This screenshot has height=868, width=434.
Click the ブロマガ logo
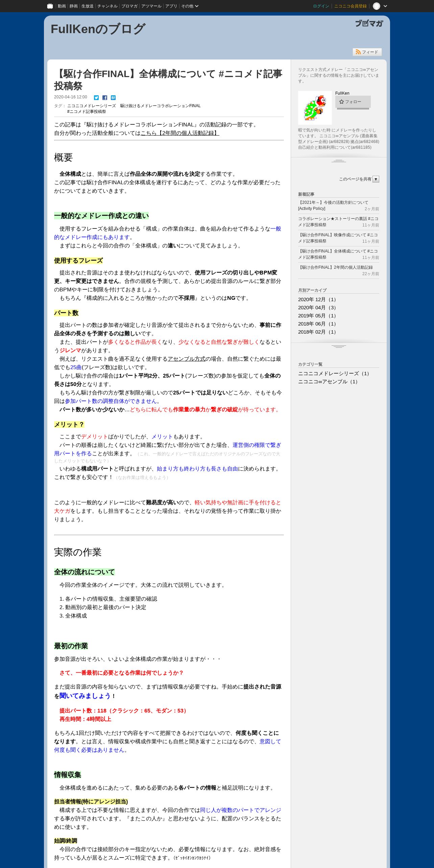(369, 23)
